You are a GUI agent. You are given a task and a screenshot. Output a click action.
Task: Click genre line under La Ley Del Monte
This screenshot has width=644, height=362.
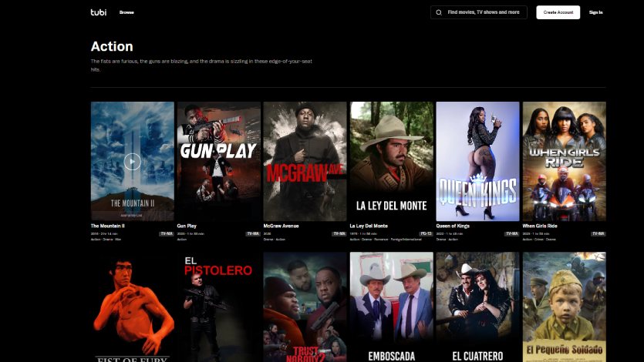[386, 240]
